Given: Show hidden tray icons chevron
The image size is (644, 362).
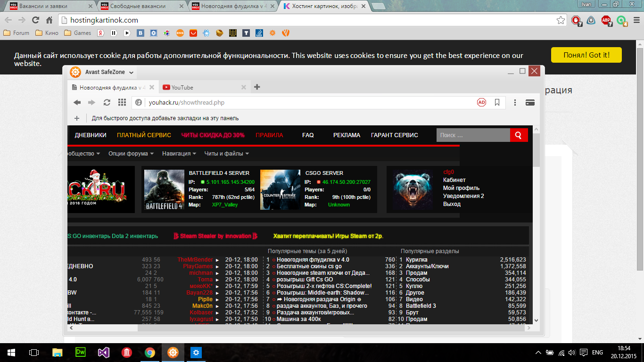Looking at the screenshot, I should [x=539, y=352].
